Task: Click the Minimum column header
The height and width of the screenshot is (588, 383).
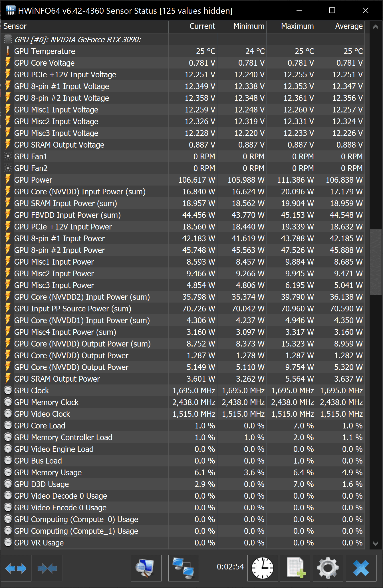Action: pyautogui.click(x=242, y=26)
